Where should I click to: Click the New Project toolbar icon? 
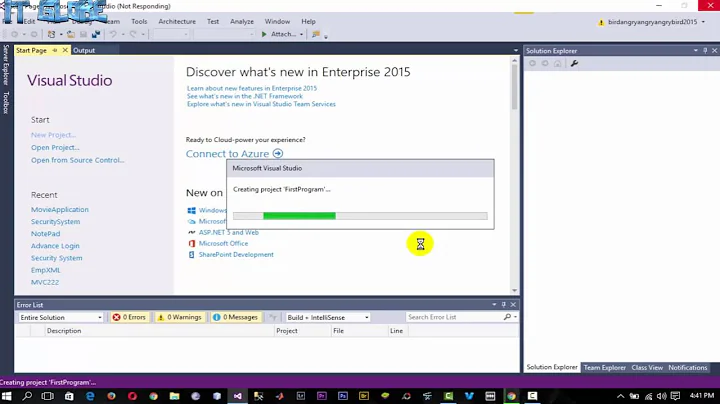(x=51, y=34)
